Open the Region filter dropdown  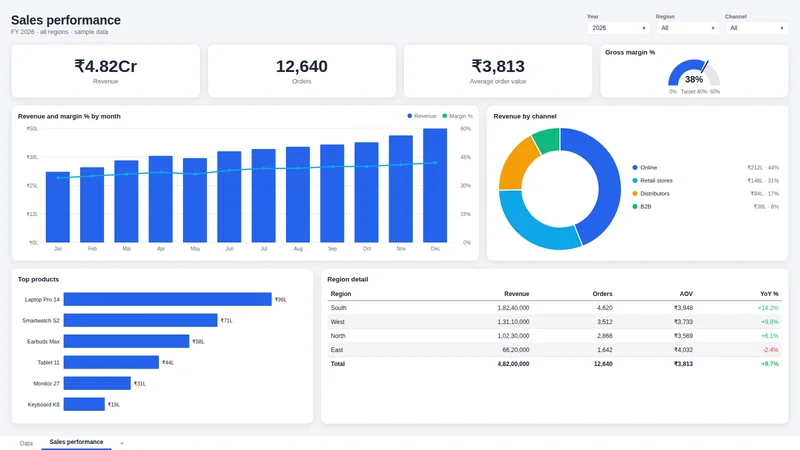[x=687, y=28]
